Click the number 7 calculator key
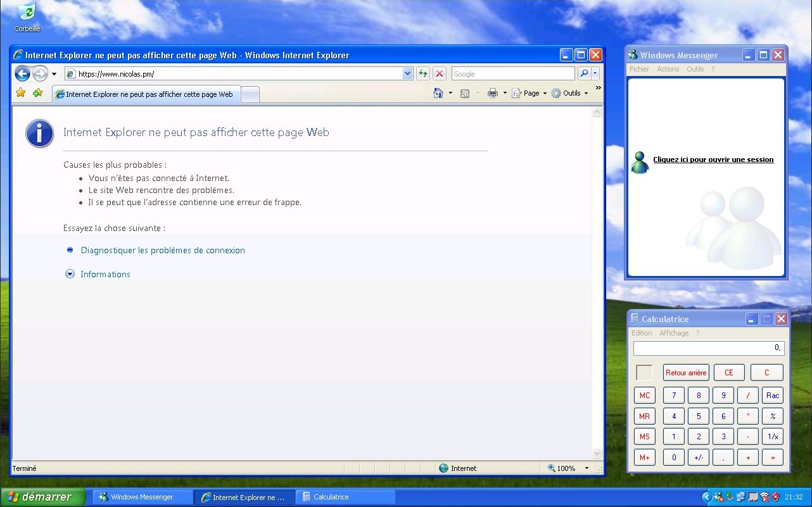812x507 pixels. click(674, 395)
